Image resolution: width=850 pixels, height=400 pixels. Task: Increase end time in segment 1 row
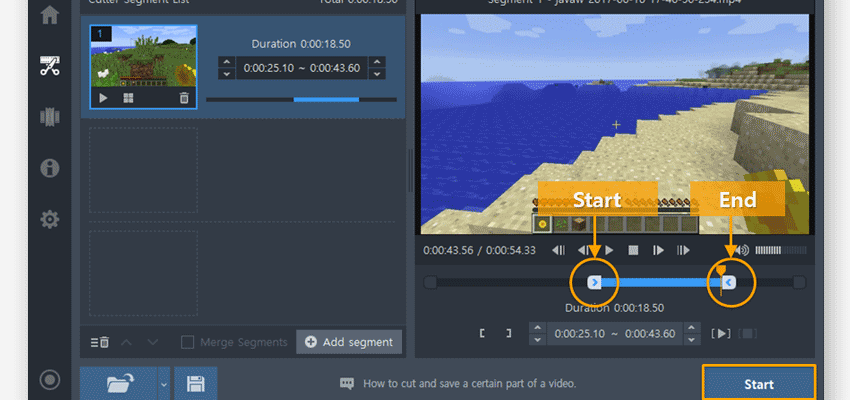pyautogui.click(x=377, y=62)
